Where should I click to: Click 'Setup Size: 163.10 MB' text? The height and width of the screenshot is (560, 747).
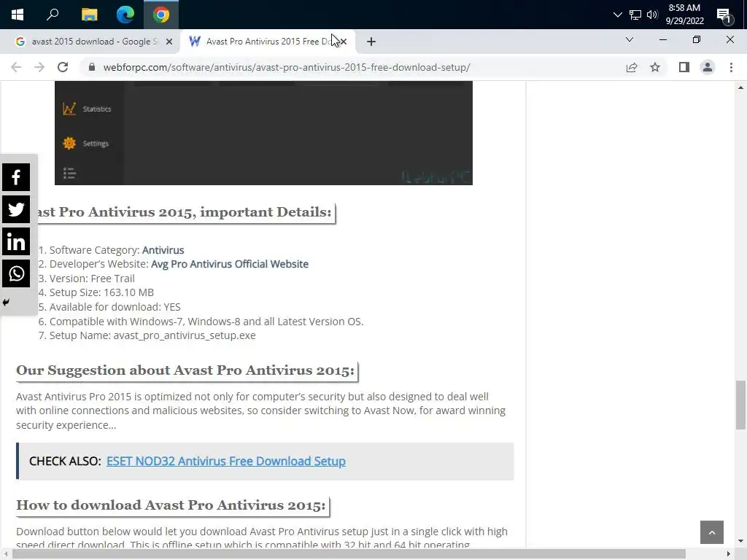[x=101, y=292]
